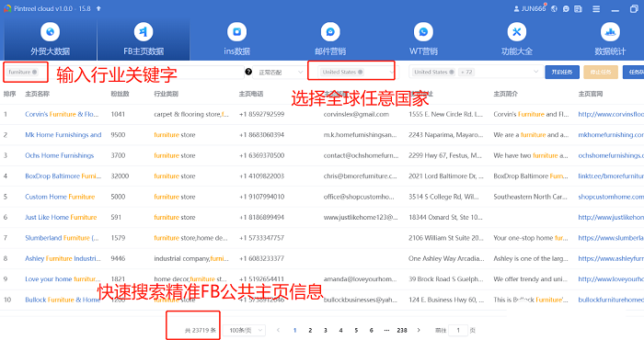Image resolution: width=644 pixels, height=340 pixels.
Task: Click the go-to page number field
Action: 458,330
